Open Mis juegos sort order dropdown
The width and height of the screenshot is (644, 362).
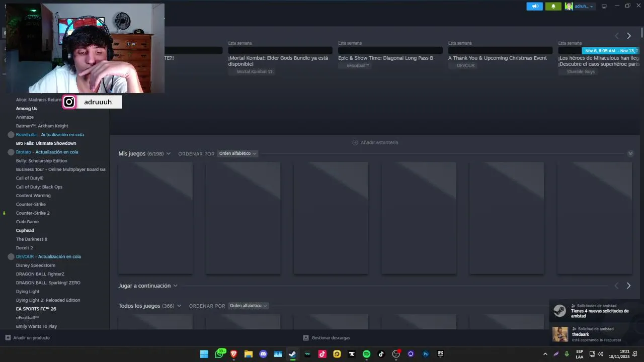coord(237,153)
